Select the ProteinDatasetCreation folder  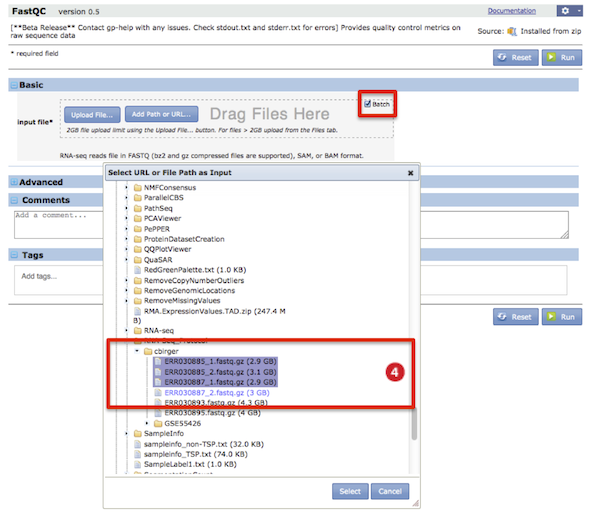pyautogui.click(x=186, y=241)
